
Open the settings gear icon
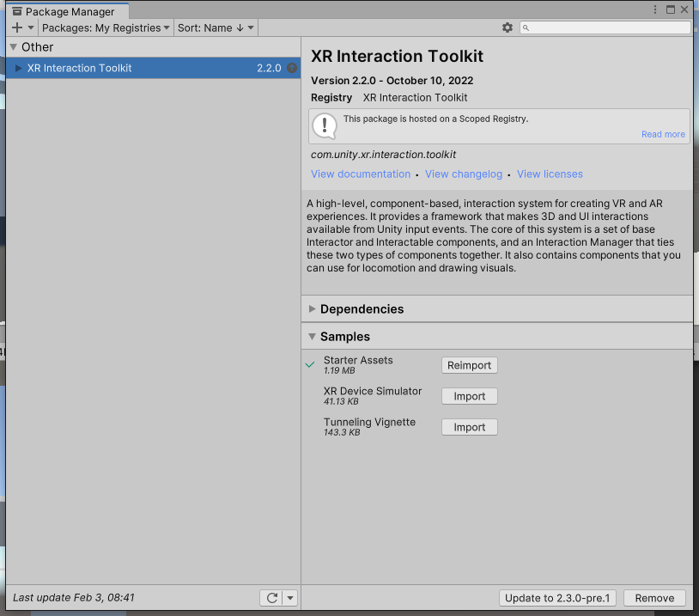(508, 27)
